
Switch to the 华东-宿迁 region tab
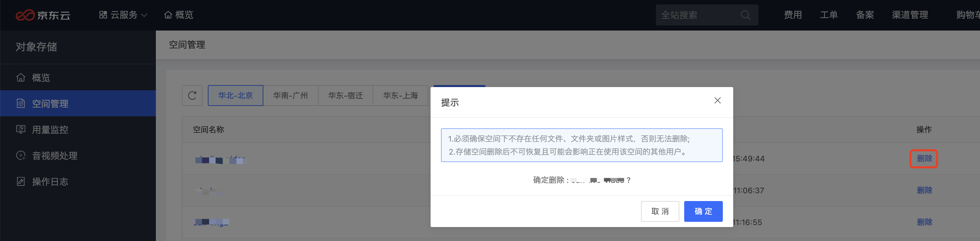click(346, 95)
